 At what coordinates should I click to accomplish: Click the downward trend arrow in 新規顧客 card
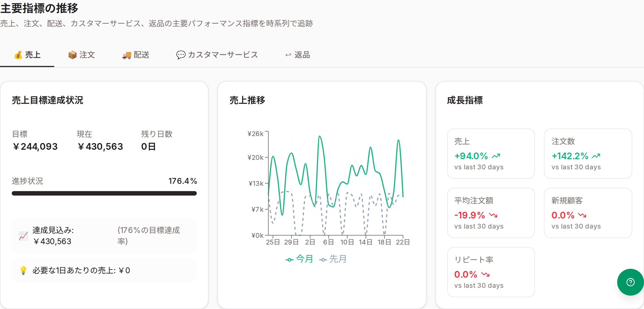point(582,215)
